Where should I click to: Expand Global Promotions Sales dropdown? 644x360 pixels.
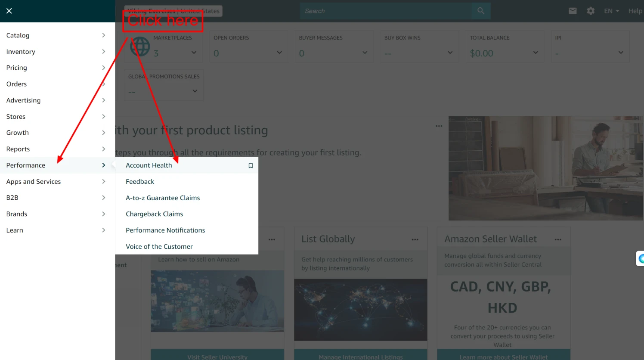click(x=195, y=91)
